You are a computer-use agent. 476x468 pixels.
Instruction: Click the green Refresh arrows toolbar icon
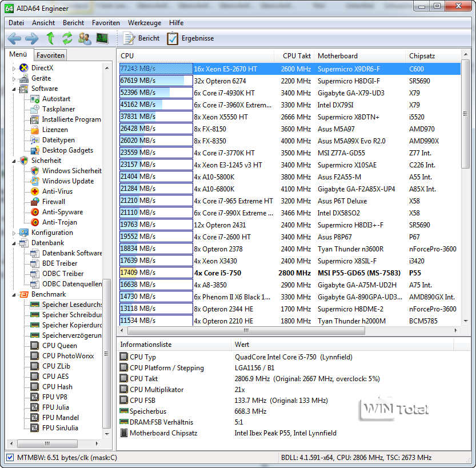pyautogui.click(x=67, y=38)
